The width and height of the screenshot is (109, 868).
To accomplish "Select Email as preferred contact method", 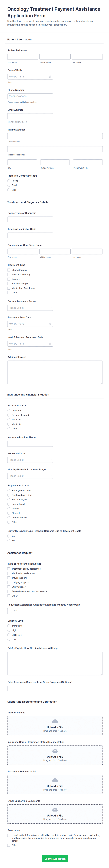I will tap(9, 185).
